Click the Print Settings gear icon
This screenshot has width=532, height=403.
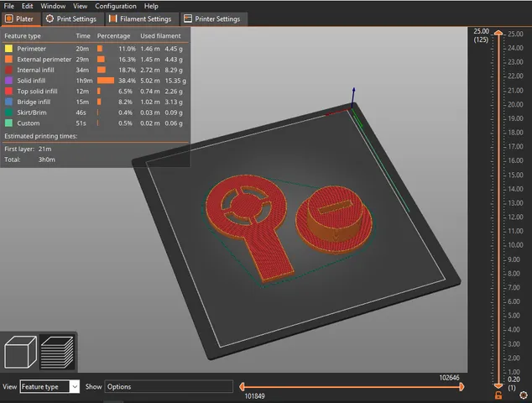point(50,18)
